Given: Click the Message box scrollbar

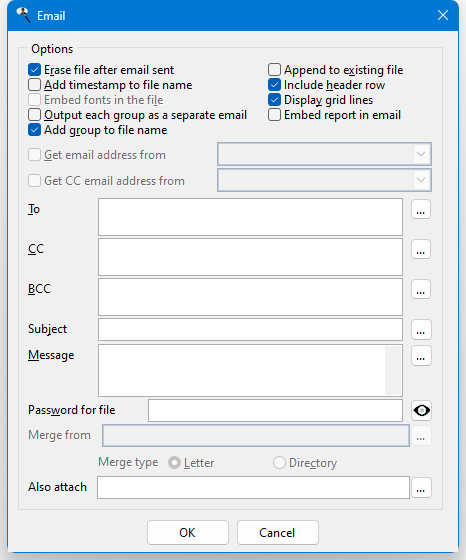Looking at the screenshot, I should point(393,370).
